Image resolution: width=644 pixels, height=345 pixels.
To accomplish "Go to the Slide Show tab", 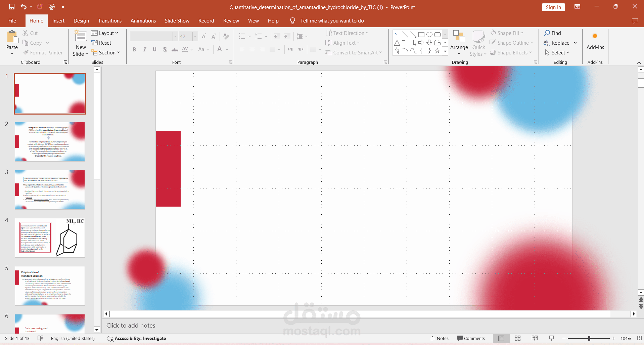I will click(x=177, y=21).
